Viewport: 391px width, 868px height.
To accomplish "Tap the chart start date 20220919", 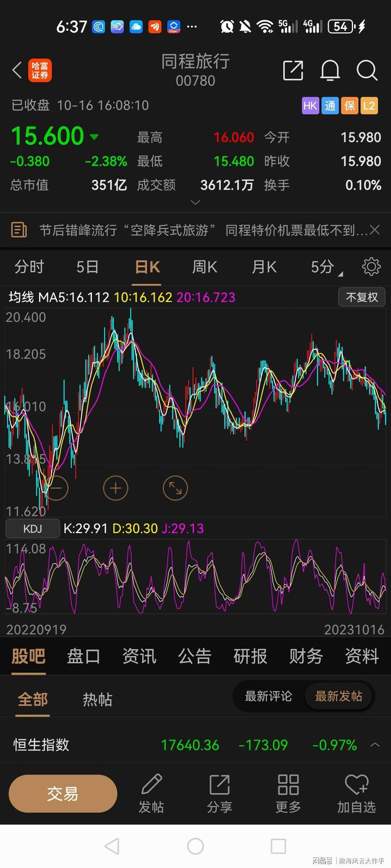I will coord(36,630).
